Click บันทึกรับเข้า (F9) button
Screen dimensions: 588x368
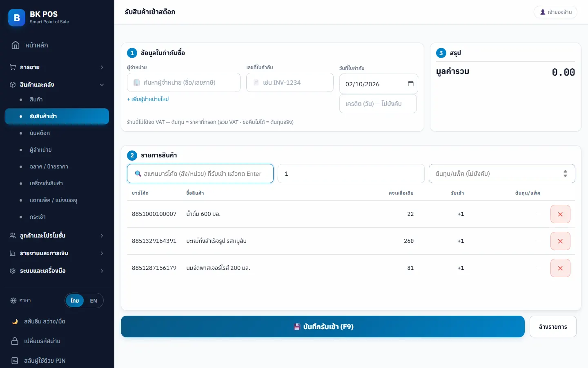click(323, 326)
